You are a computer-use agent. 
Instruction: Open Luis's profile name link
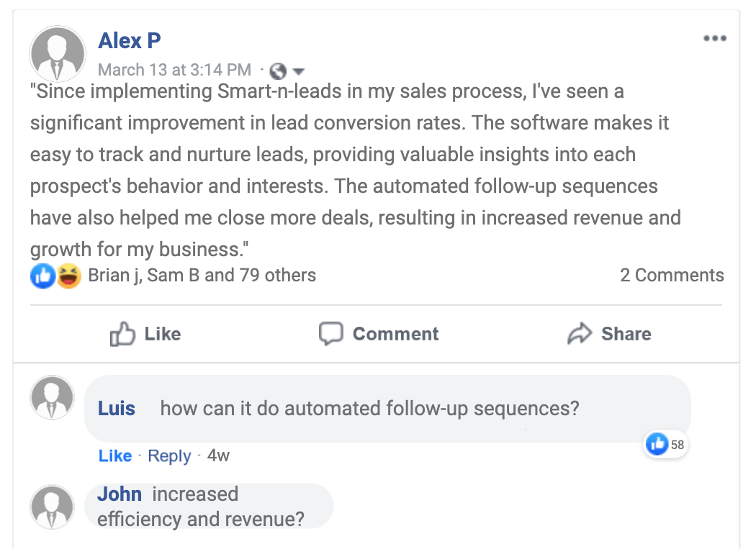click(x=117, y=409)
